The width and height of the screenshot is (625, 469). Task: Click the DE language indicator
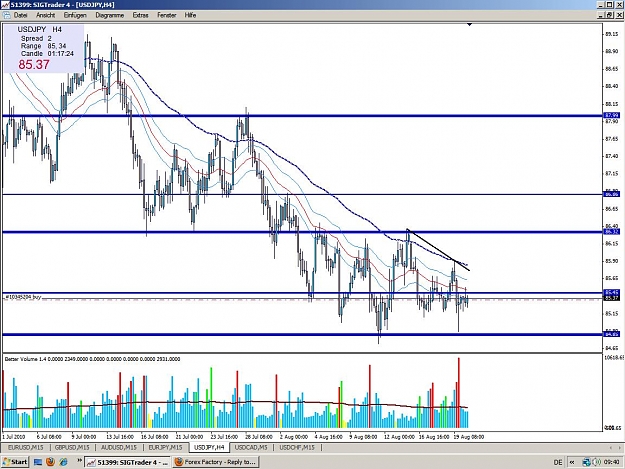(558, 462)
